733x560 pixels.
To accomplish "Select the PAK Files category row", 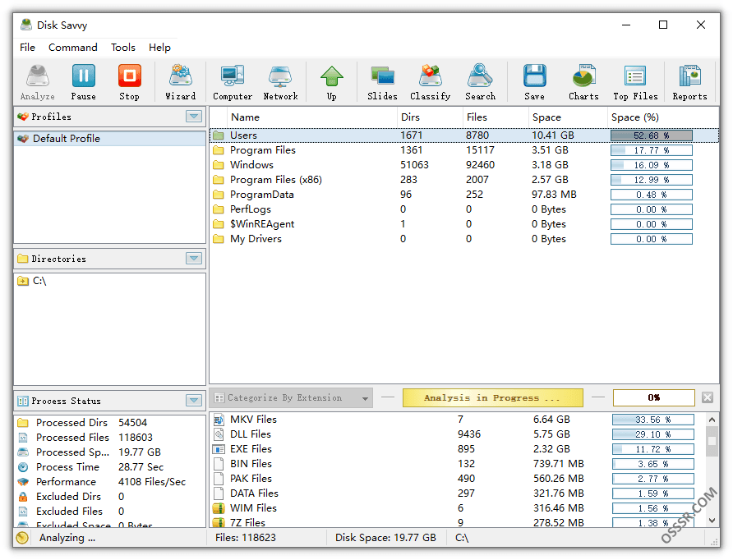I will [457, 479].
